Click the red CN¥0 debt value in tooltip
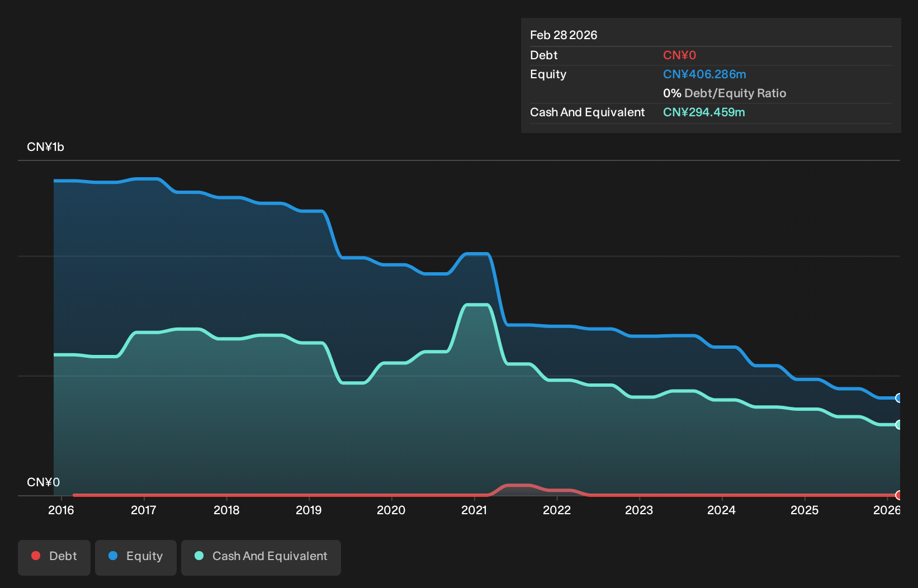 pos(679,55)
